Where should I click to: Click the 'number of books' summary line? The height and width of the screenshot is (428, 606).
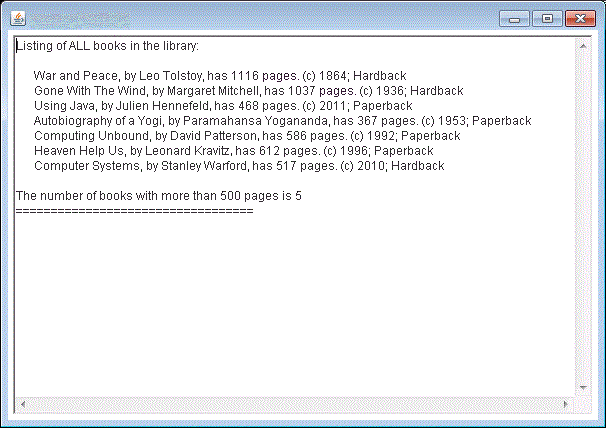click(x=159, y=196)
